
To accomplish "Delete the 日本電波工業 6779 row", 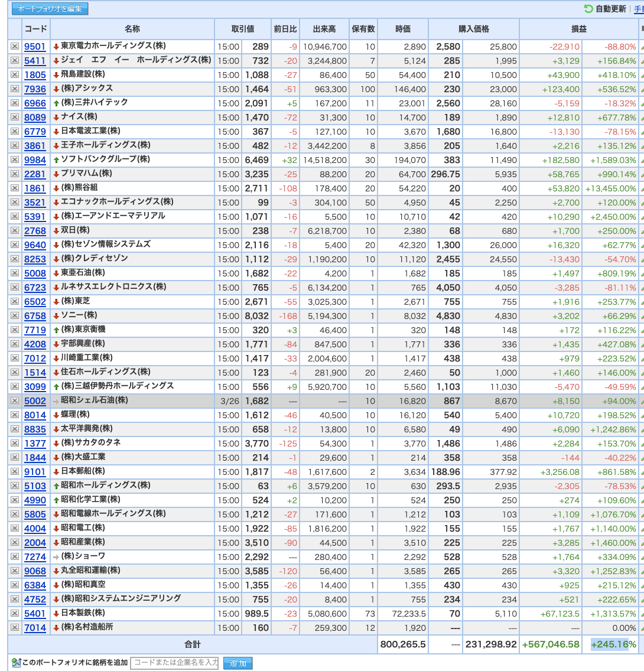I will coord(15,131).
